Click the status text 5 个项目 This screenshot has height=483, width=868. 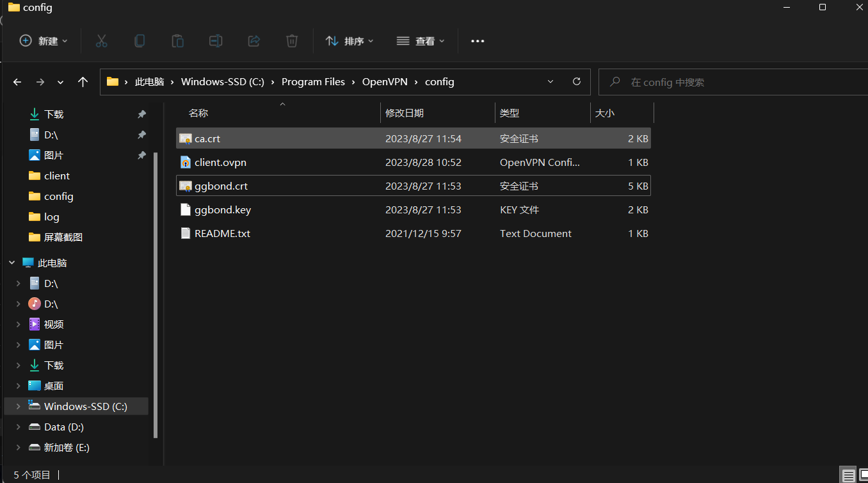pyautogui.click(x=32, y=475)
